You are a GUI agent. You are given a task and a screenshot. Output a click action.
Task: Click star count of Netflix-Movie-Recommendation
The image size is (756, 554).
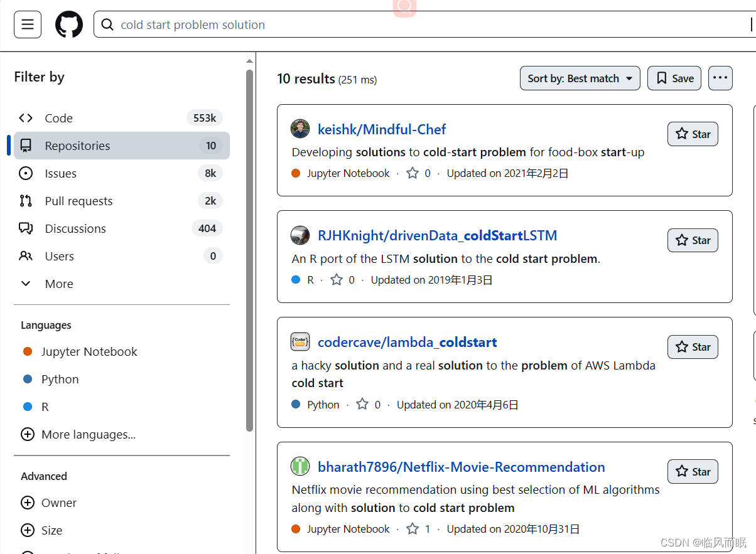tap(419, 529)
